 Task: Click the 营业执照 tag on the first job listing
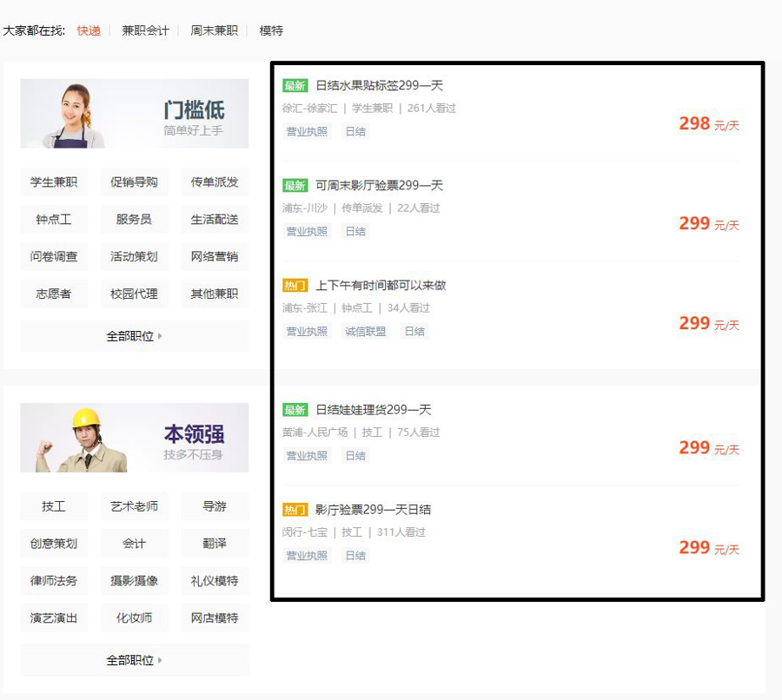coord(307,131)
